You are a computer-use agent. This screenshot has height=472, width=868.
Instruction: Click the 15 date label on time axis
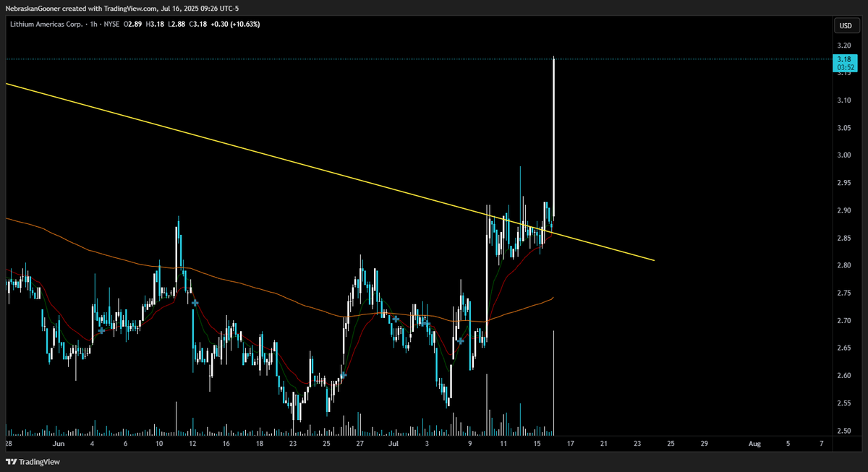pyautogui.click(x=537, y=445)
